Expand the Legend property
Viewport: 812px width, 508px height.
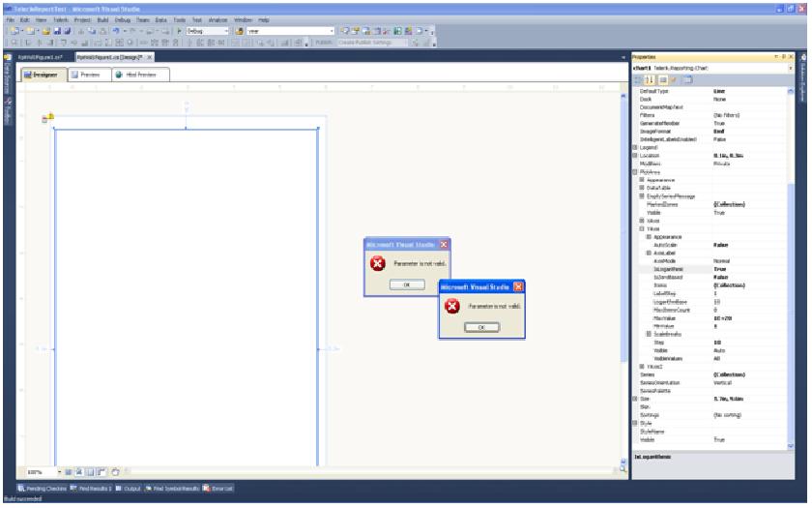[x=635, y=148]
